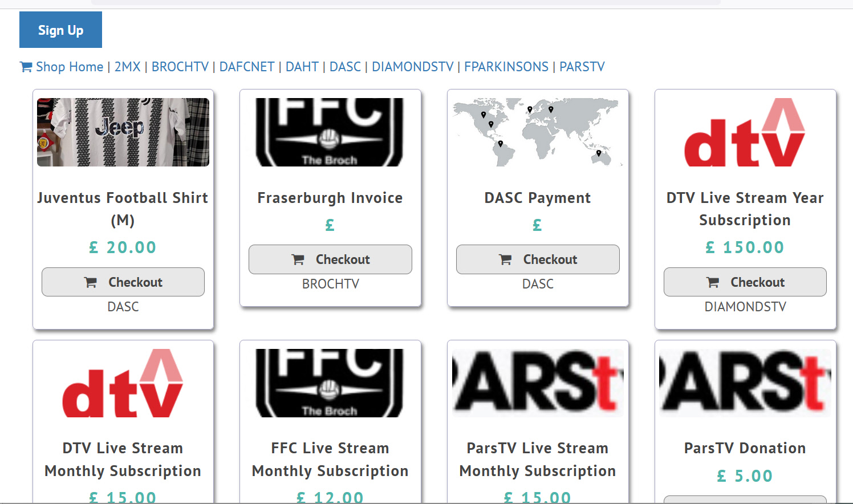
Task: Click the Sign Up button
Action: [x=60, y=30]
